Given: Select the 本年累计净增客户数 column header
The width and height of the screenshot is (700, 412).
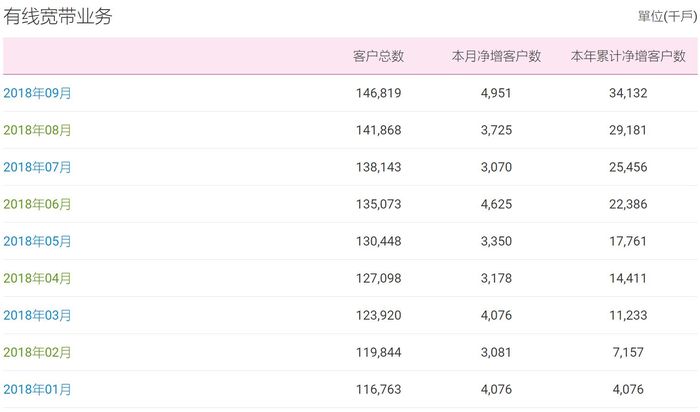Looking at the screenshot, I should pyautogui.click(x=627, y=56).
